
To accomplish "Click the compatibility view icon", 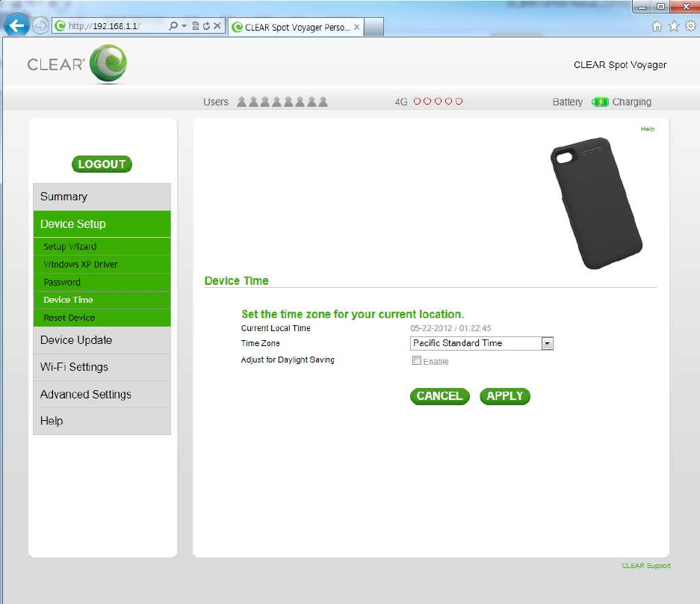I will click(196, 26).
